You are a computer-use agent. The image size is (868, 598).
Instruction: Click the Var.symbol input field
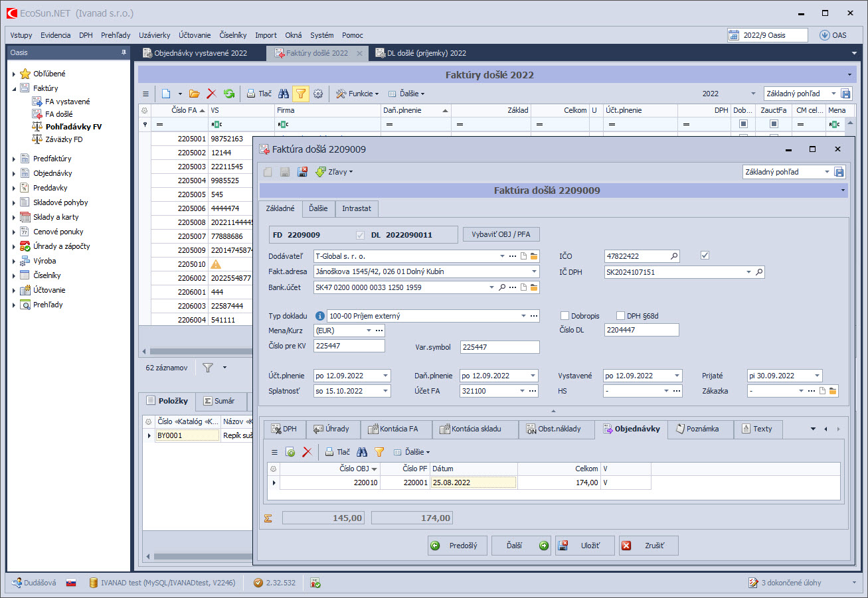click(x=499, y=346)
